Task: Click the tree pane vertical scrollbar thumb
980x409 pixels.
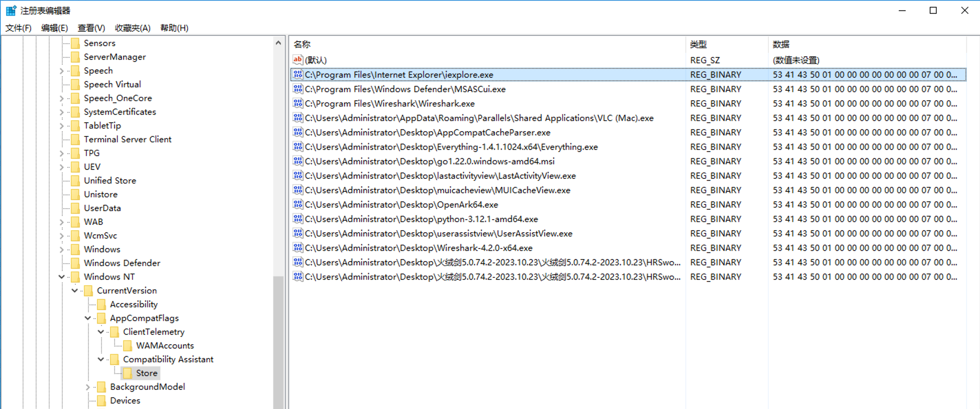Action: [x=278, y=342]
